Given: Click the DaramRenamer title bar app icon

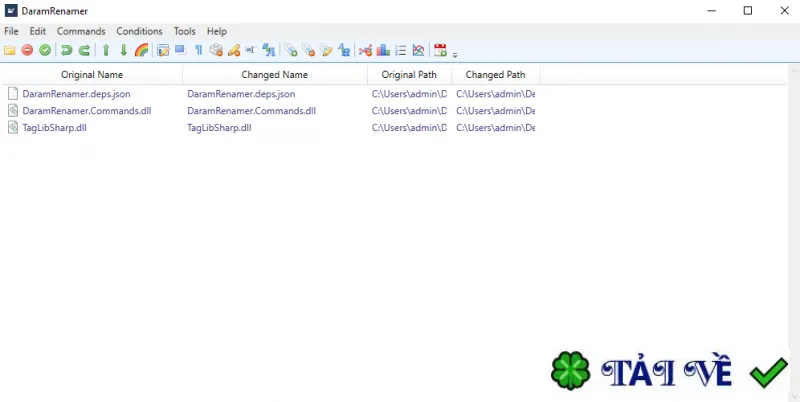Looking at the screenshot, I should (11, 11).
